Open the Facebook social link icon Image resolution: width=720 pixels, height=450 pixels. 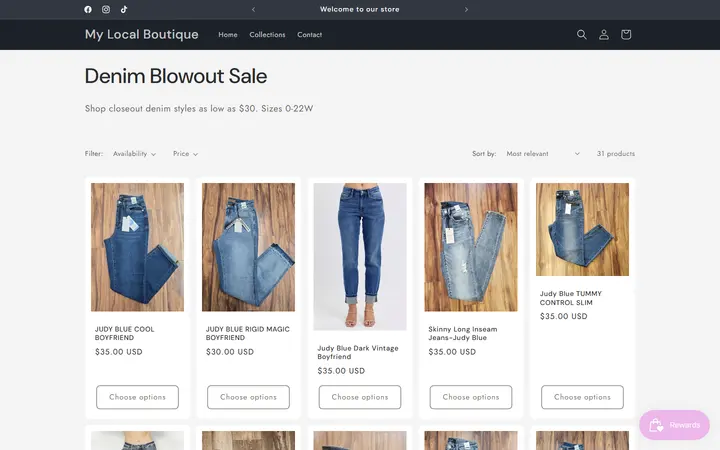coord(88,9)
